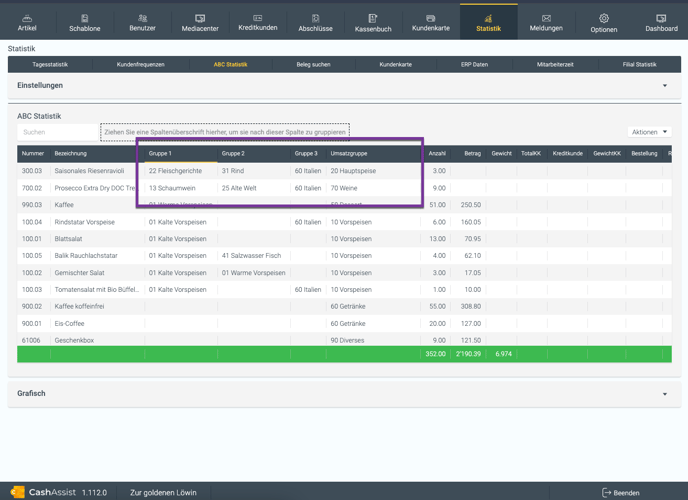Open the Kreditkunden icon

258,18
